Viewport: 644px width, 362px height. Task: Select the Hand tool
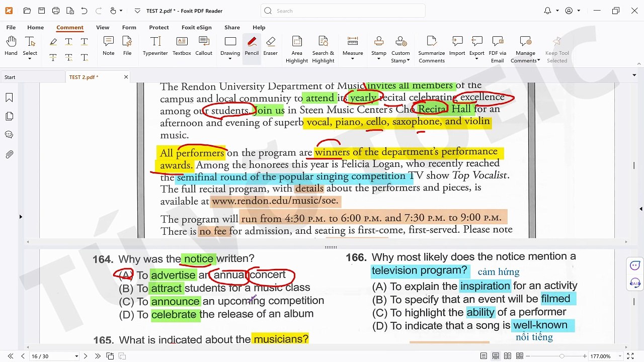click(11, 46)
